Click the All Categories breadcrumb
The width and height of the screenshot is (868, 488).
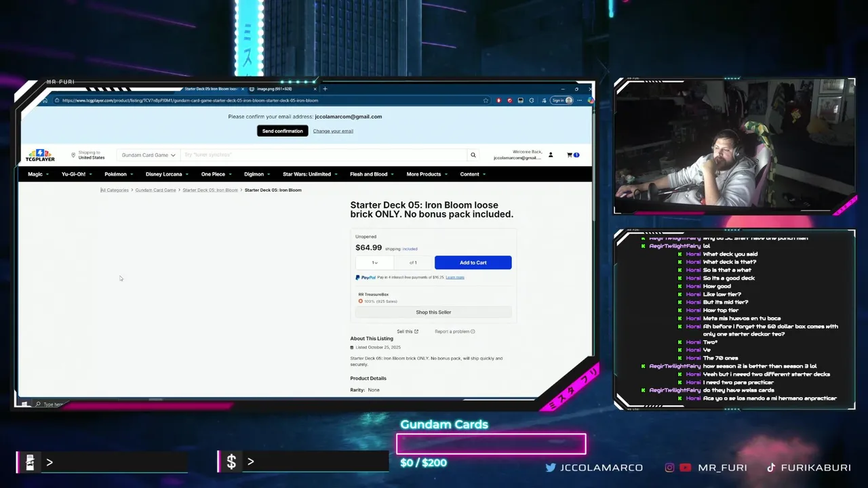tap(115, 190)
